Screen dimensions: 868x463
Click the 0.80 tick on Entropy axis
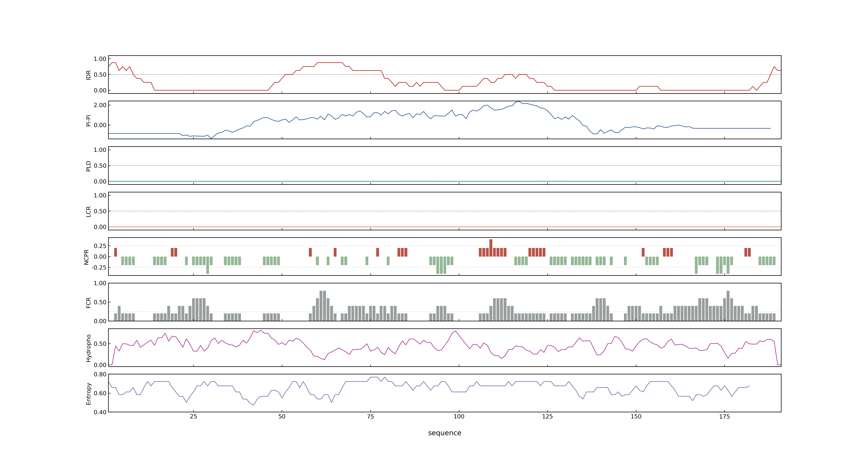tap(100, 374)
